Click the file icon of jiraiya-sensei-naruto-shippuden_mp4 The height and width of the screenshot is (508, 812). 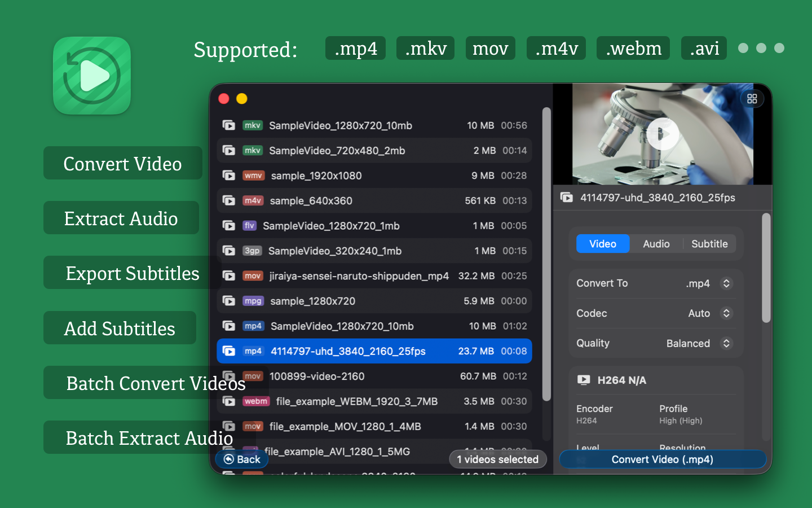pyautogui.click(x=229, y=276)
